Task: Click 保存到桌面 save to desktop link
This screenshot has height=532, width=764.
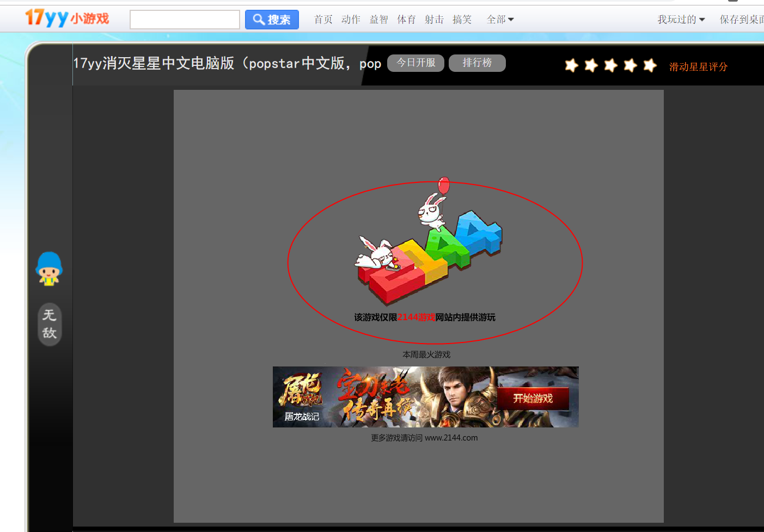Action: click(x=742, y=20)
